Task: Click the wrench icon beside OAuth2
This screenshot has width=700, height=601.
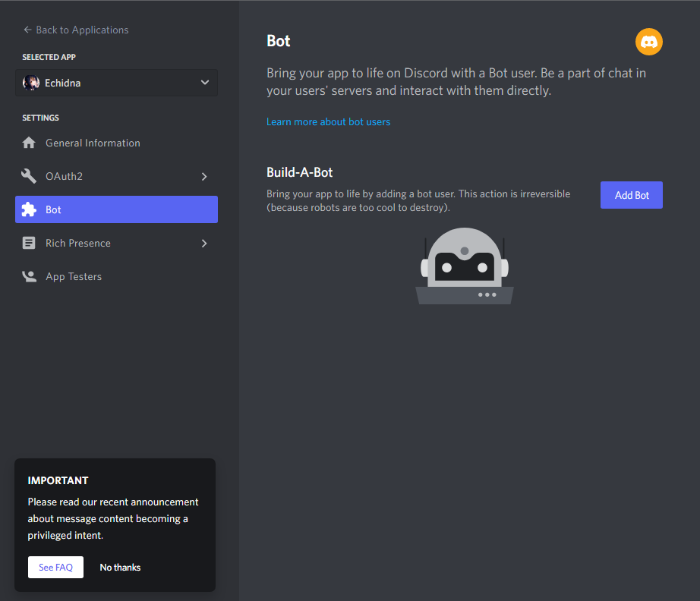Action: (29, 176)
